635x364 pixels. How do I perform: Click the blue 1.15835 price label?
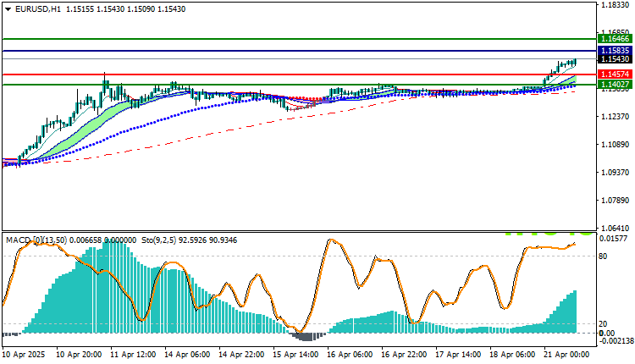616,51
